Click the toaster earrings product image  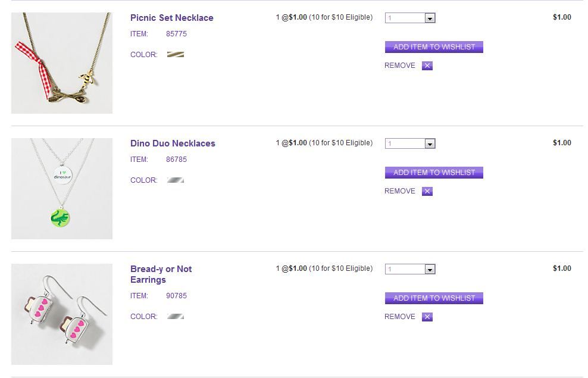[62, 314]
